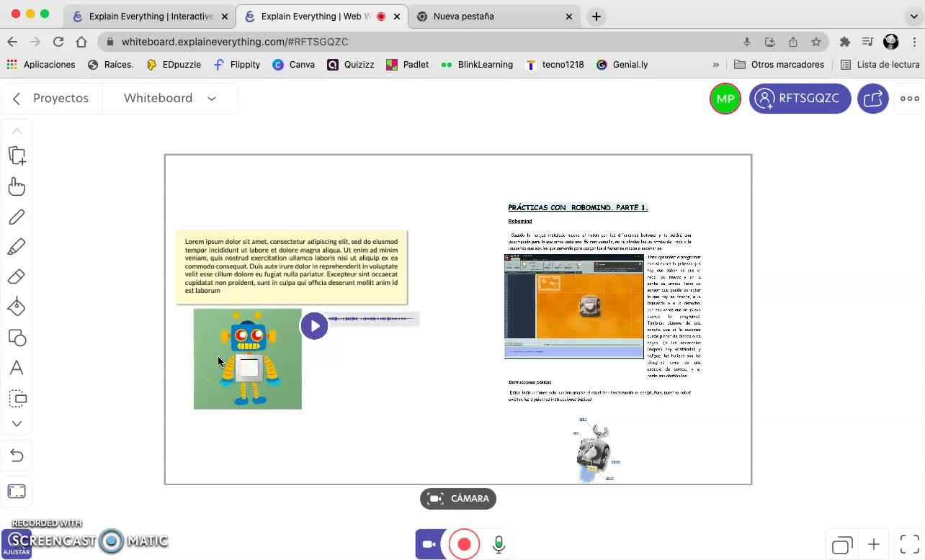This screenshot has height=560, width=925.
Task: Click the share project button
Action: pos(873,99)
